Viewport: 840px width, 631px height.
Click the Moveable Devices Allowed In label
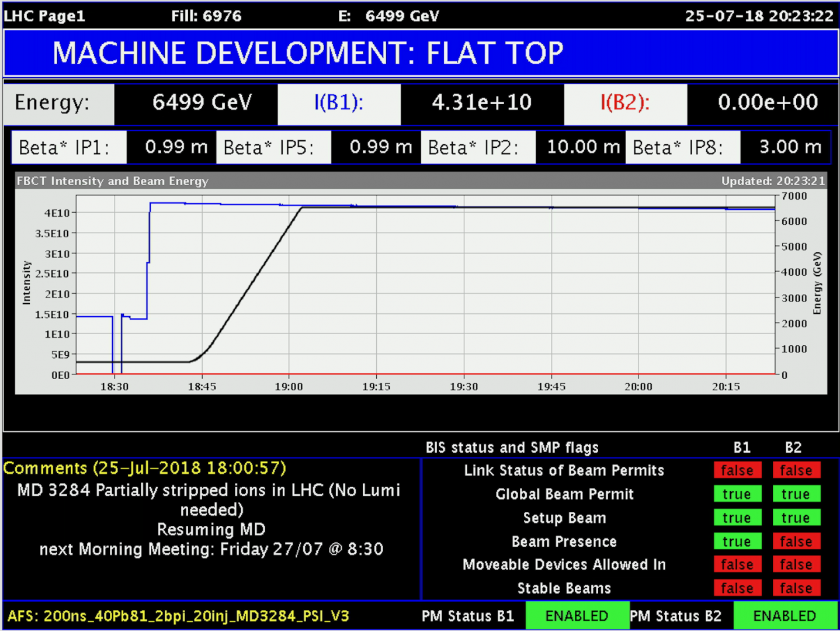click(x=564, y=565)
